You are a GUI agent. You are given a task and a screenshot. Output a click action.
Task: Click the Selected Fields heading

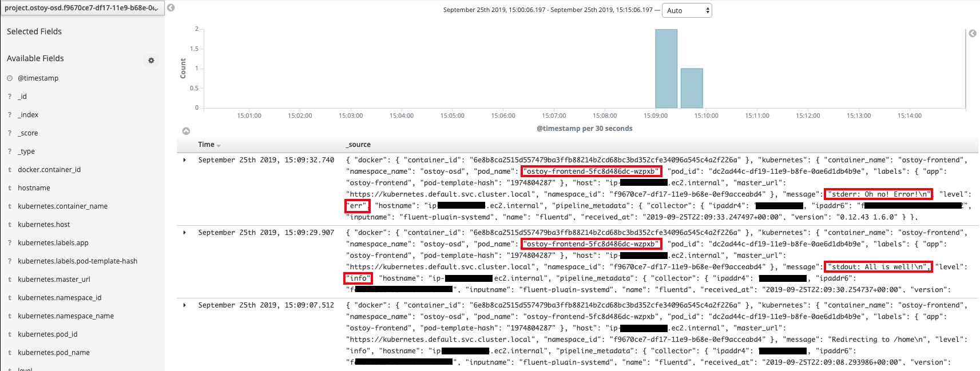coord(34,31)
